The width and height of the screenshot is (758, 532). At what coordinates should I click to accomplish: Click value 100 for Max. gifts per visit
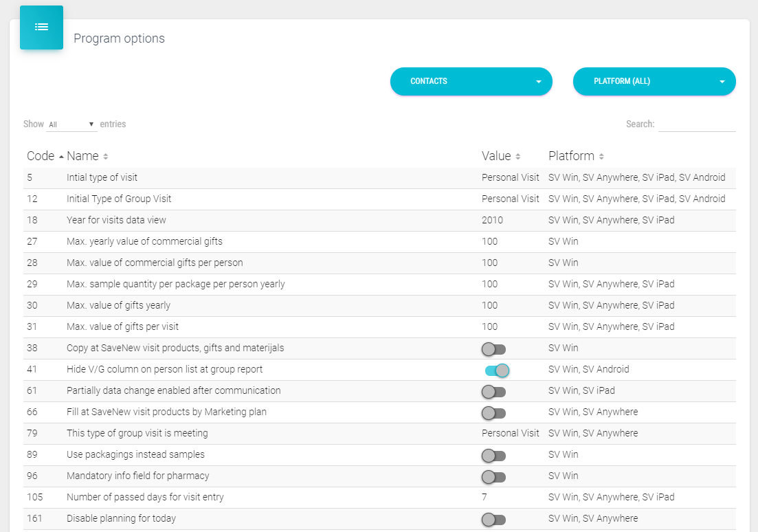(489, 326)
